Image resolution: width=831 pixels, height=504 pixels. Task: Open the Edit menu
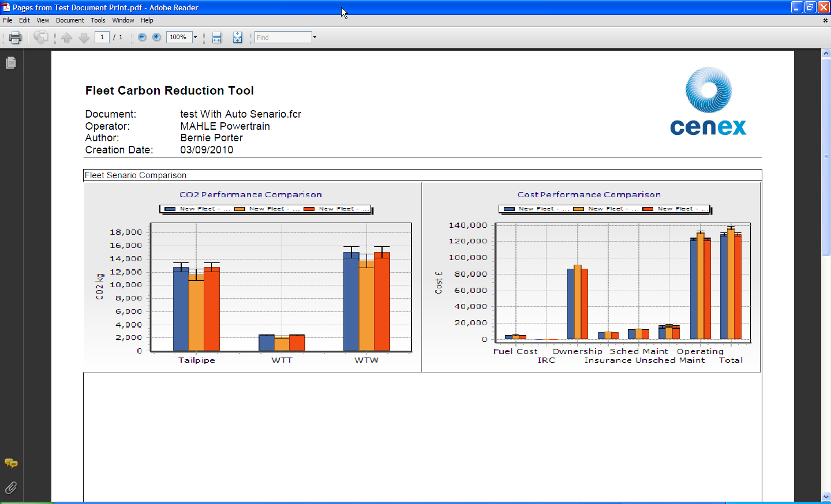[24, 20]
